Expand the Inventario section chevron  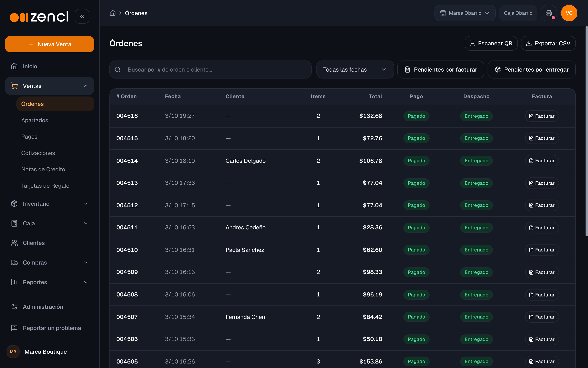point(86,204)
